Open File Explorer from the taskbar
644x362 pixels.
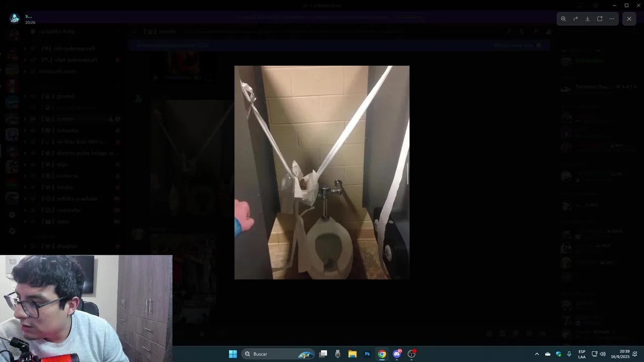(352, 354)
